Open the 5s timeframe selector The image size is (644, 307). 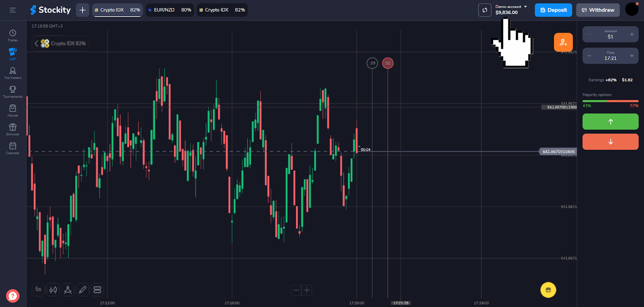click(x=38, y=289)
